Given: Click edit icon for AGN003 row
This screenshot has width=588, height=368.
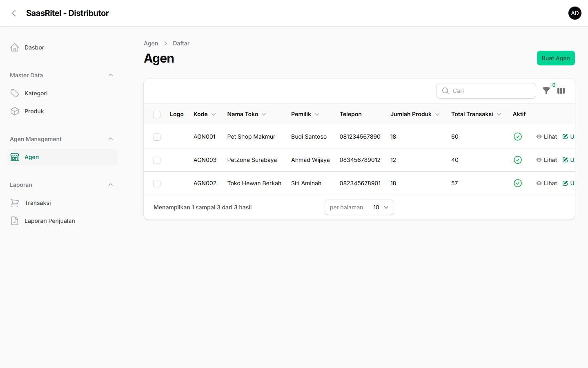Looking at the screenshot, I should pos(565,160).
